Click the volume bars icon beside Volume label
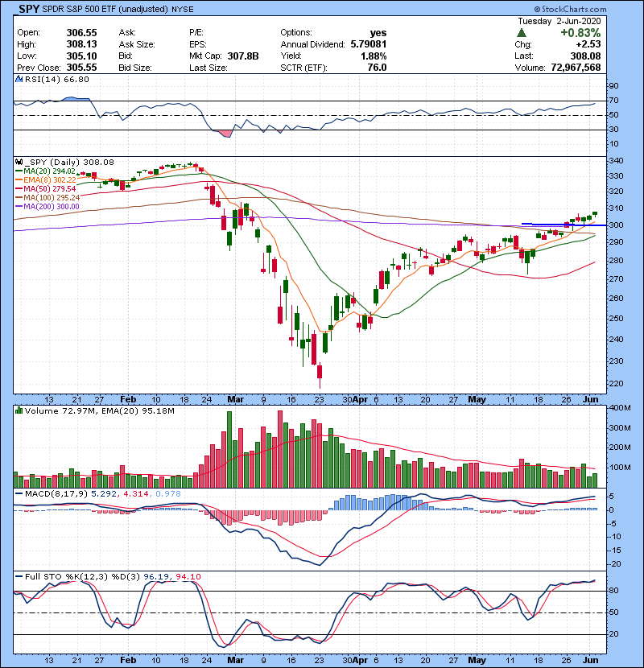Image resolution: width=644 pixels, height=668 pixels. (x=19, y=411)
